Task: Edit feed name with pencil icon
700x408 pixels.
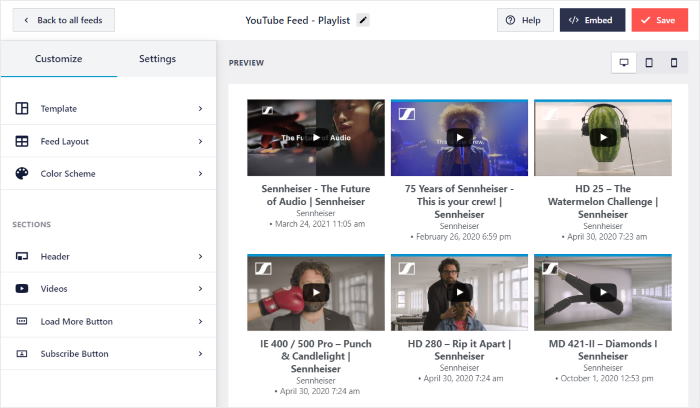Action: click(x=363, y=20)
